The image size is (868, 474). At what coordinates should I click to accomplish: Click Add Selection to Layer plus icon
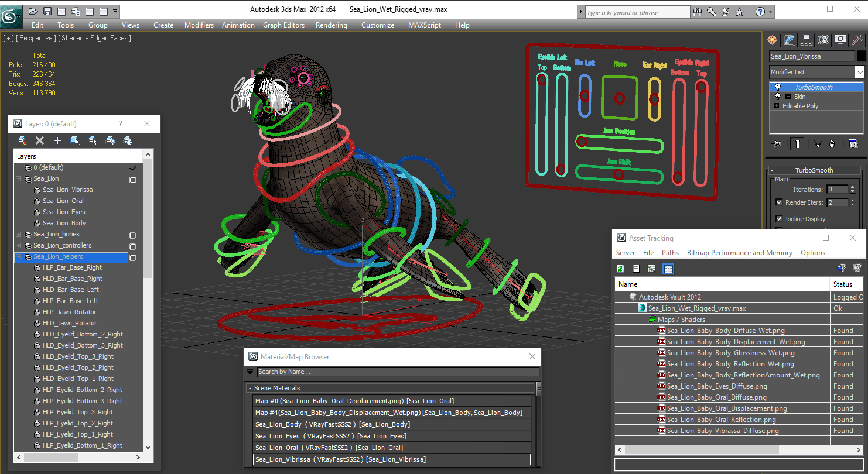(x=57, y=140)
